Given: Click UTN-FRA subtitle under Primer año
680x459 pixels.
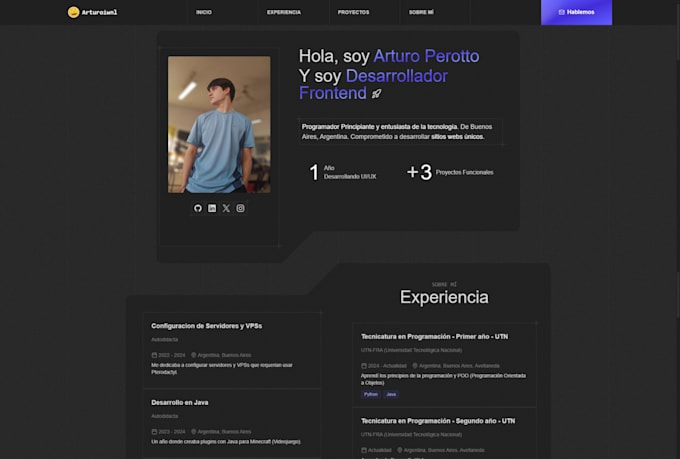Looking at the screenshot, I should coord(411,350).
